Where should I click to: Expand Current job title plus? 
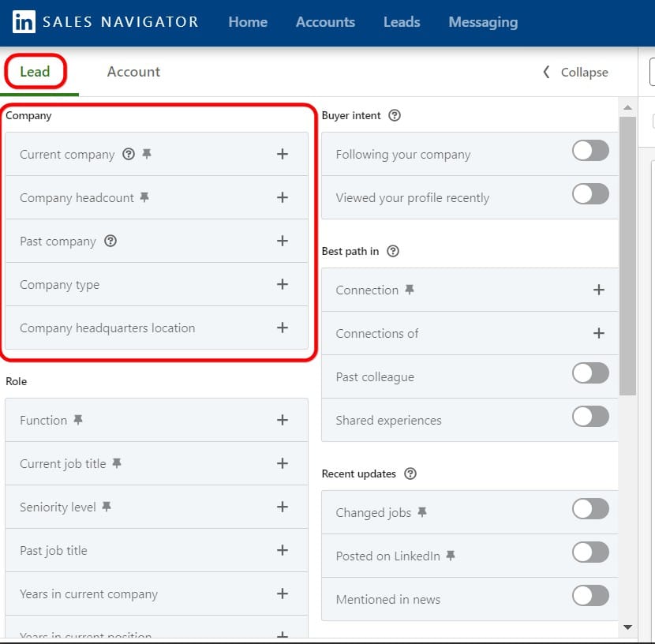[283, 463]
